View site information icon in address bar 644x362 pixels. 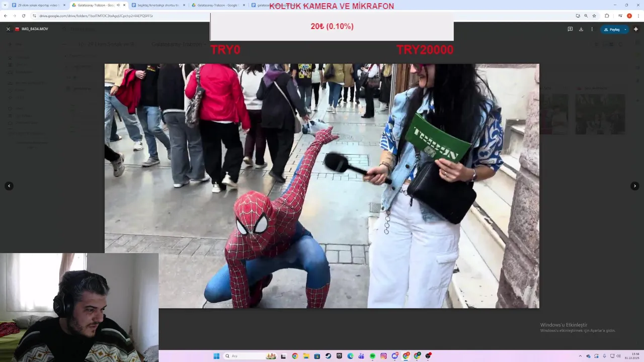click(34, 16)
